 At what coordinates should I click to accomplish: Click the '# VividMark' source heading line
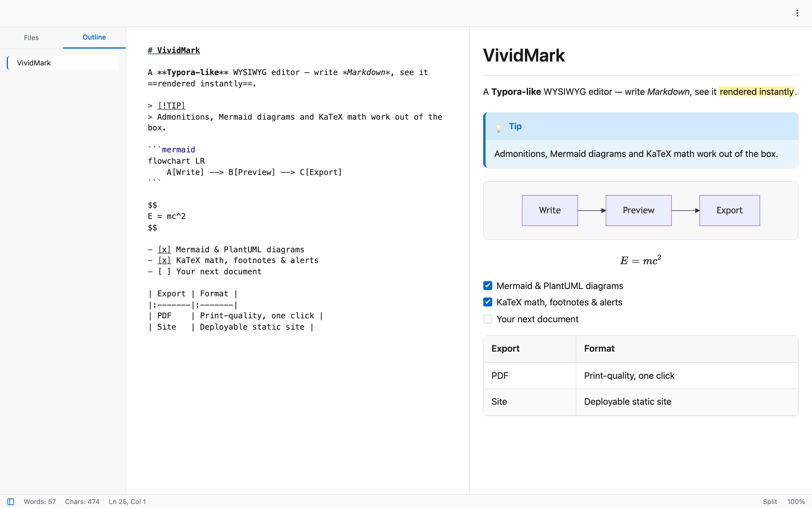174,50
